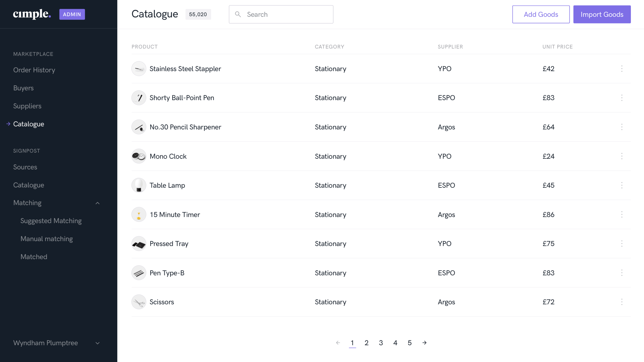Image resolution: width=644 pixels, height=362 pixels.
Task: Click the No.30 Pencil Sharpener product name
Action: [185, 127]
